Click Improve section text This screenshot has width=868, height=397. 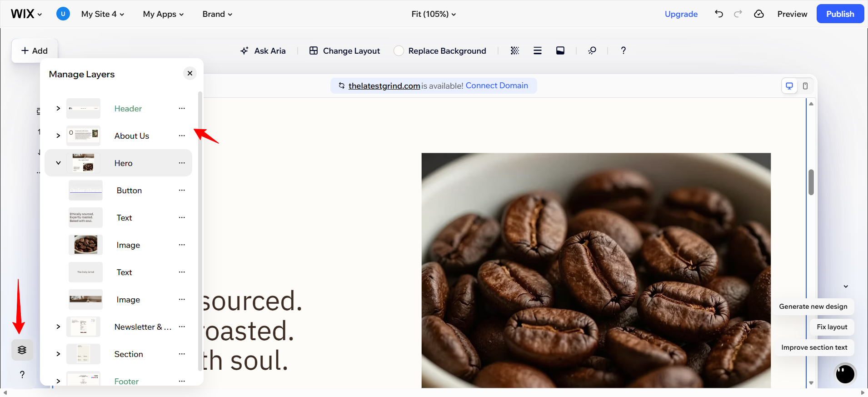pos(814,347)
